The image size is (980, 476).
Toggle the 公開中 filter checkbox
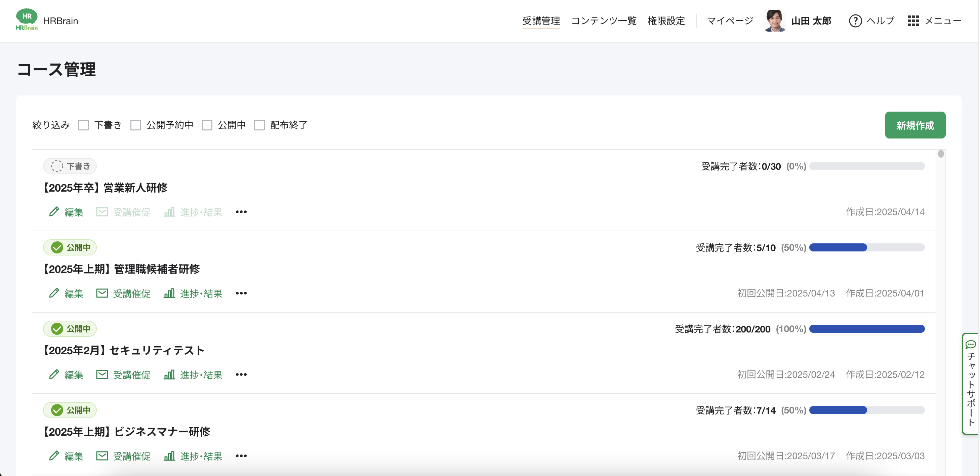[207, 125]
